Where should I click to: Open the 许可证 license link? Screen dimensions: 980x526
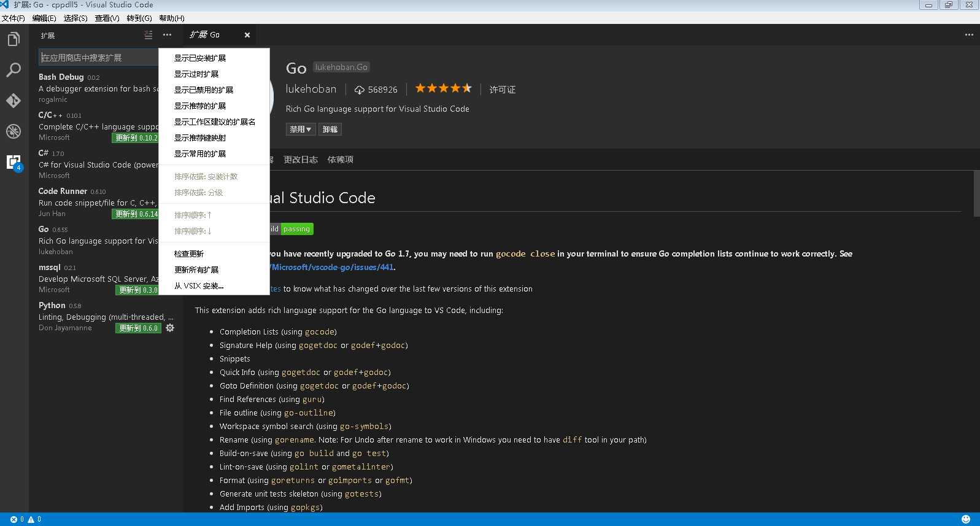click(503, 90)
